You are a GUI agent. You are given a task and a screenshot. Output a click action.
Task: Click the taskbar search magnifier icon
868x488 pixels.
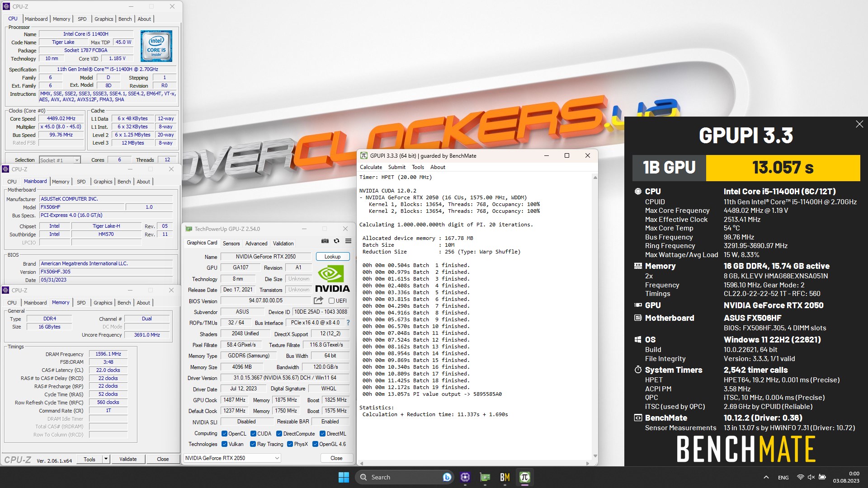[x=363, y=477]
